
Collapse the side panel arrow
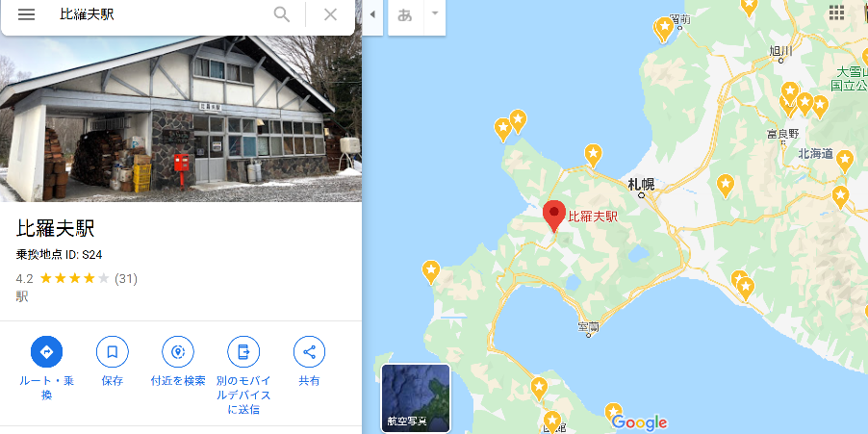[x=372, y=14]
